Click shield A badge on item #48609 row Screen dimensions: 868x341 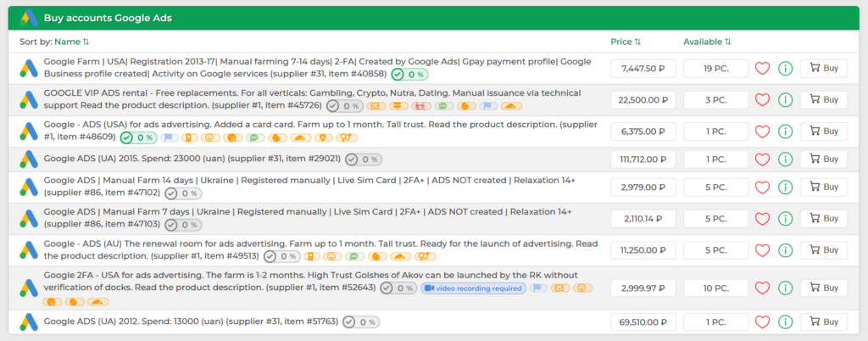pyautogui.click(x=322, y=137)
